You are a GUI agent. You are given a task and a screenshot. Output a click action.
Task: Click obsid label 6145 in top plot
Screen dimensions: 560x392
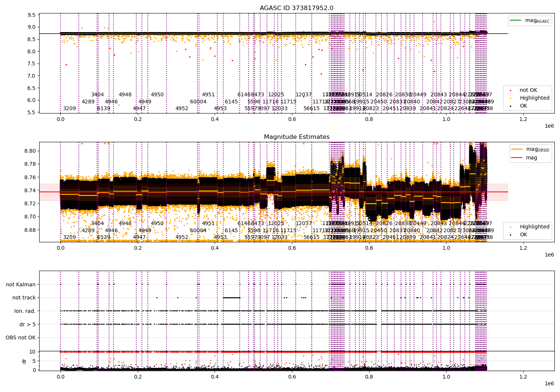pos(231,102)
